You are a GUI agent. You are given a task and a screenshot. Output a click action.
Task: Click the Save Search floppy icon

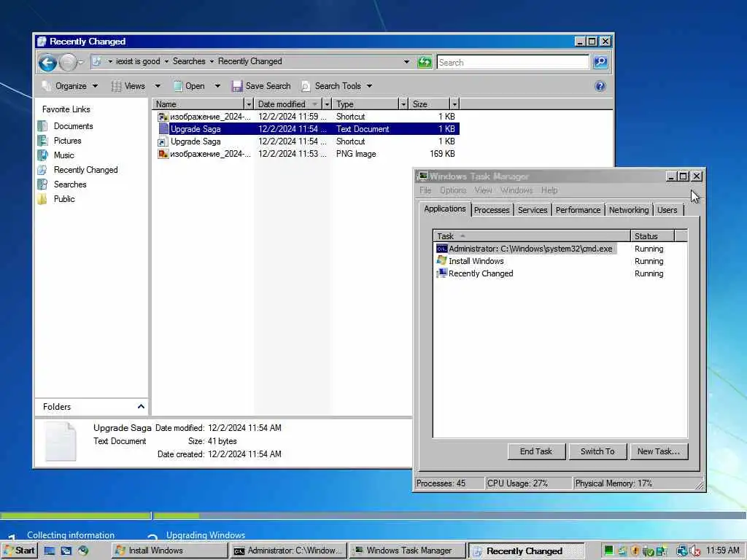[237, 86]
